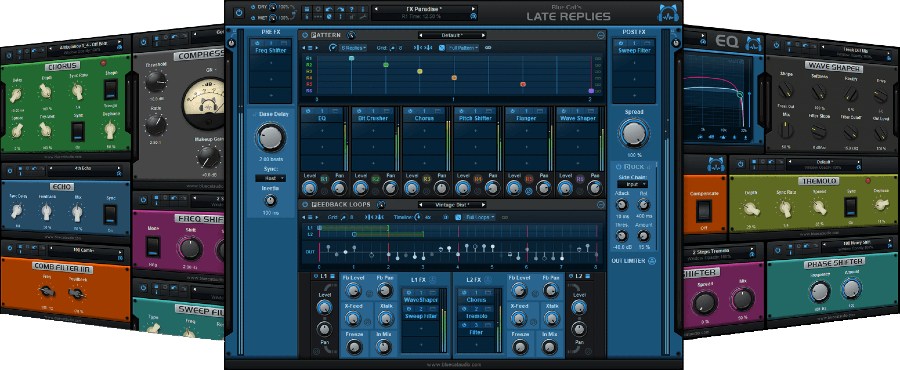Open the FX Paradise preset name menu

point(425,9)
